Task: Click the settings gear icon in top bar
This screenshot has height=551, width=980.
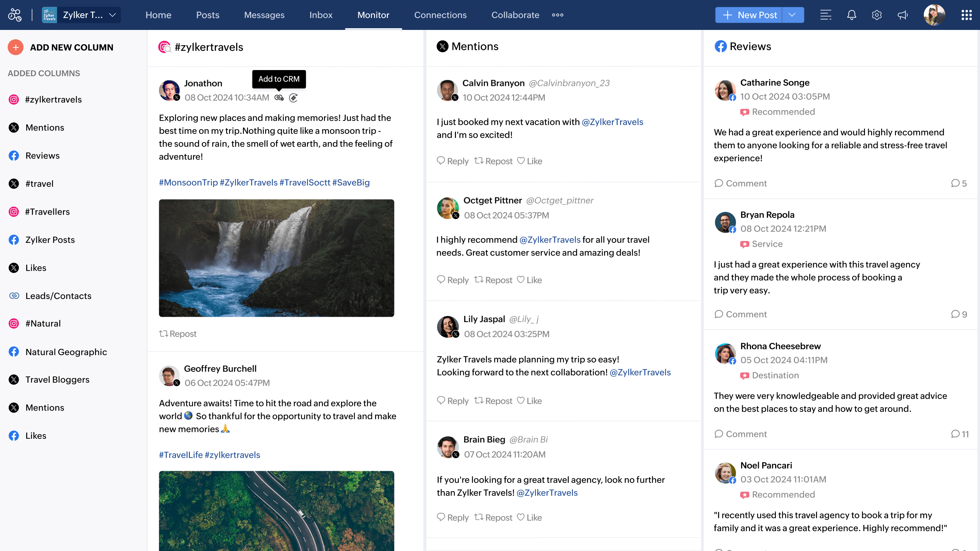Action: pos(876,15)
